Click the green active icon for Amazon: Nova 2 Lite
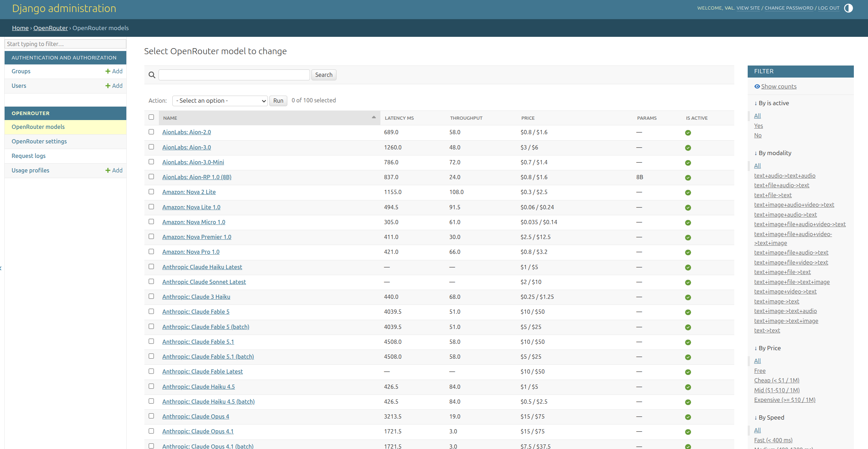This screenshot has height=449, width=868. pos(688,193)
